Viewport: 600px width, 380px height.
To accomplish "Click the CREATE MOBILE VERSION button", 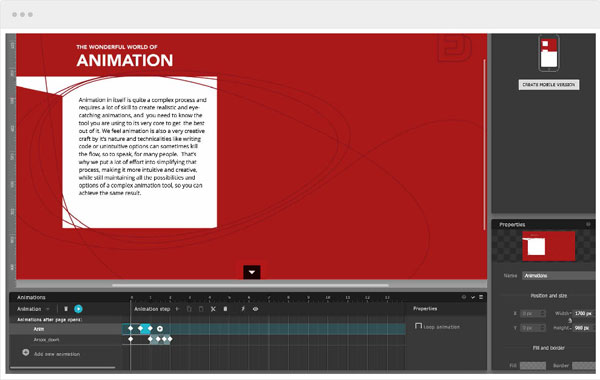I will point(549,85).
